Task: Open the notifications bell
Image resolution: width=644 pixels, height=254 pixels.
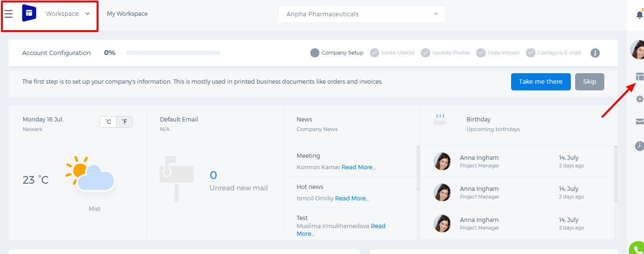Action: coord(639,15)
